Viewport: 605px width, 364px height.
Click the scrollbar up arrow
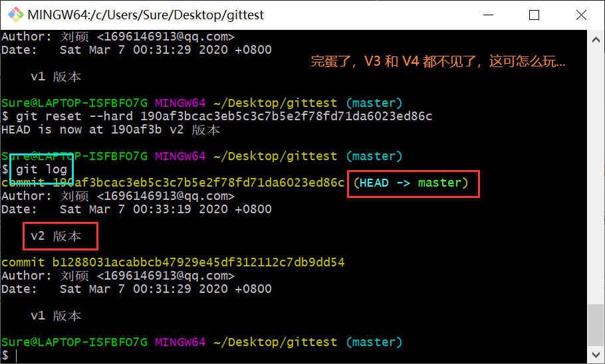(596, 39)
